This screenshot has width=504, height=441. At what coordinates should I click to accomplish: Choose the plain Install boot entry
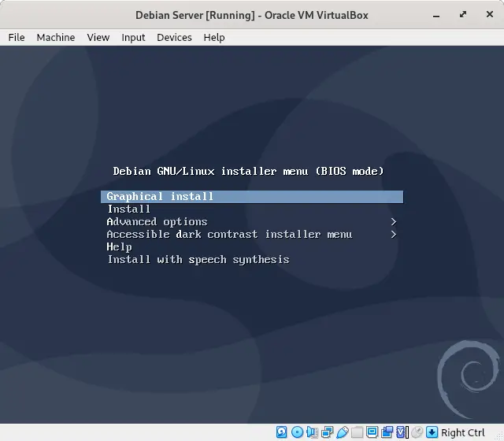129,209
